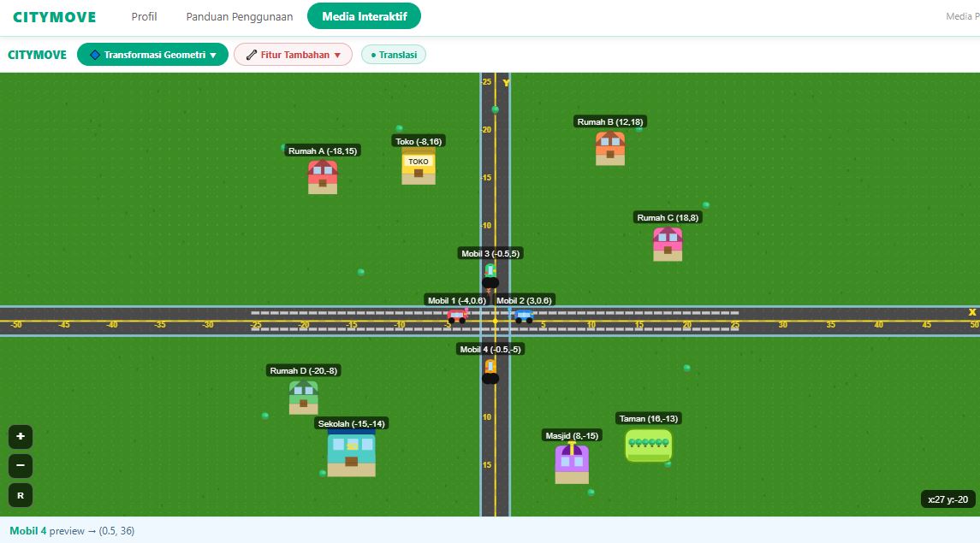The height and width of the screenshot is (543, 980).
Task: Click the green Mobil 3 car
Action: point(490,275)
